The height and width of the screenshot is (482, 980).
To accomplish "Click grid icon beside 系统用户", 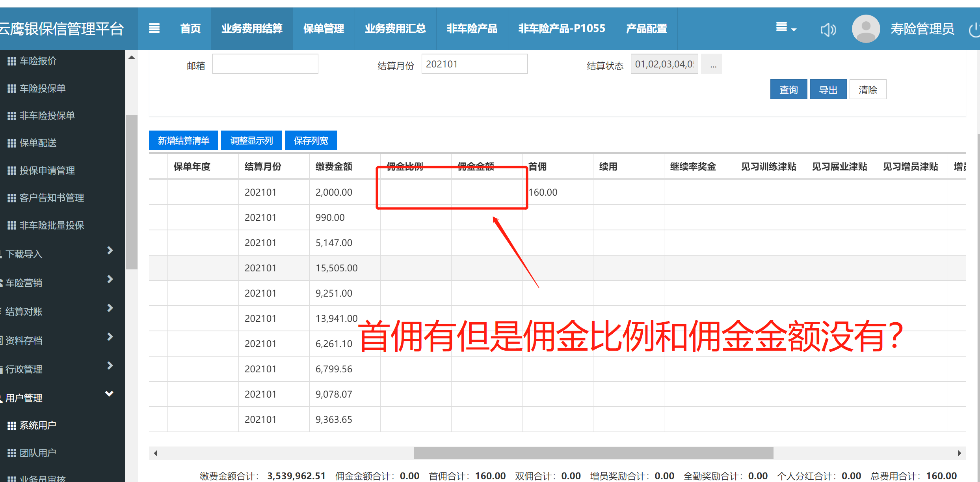I will pos(12,426).
